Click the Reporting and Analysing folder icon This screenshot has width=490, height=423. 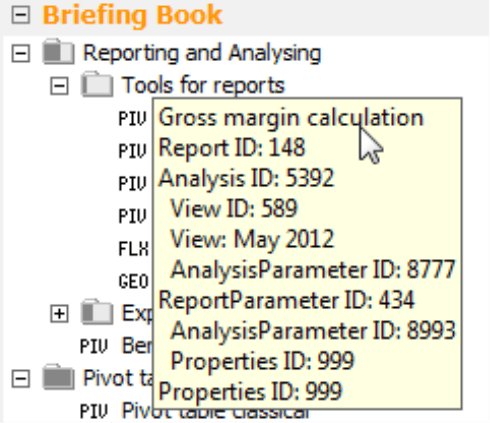point(58,52)
